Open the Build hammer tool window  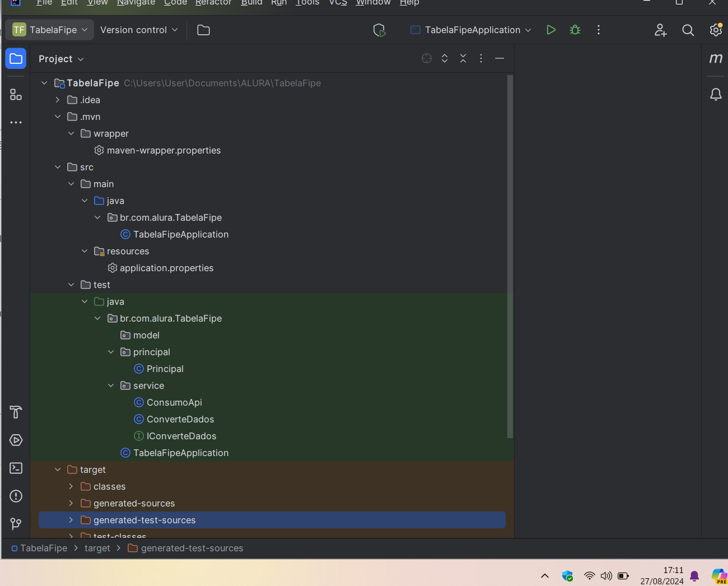[x=16, y=412]
